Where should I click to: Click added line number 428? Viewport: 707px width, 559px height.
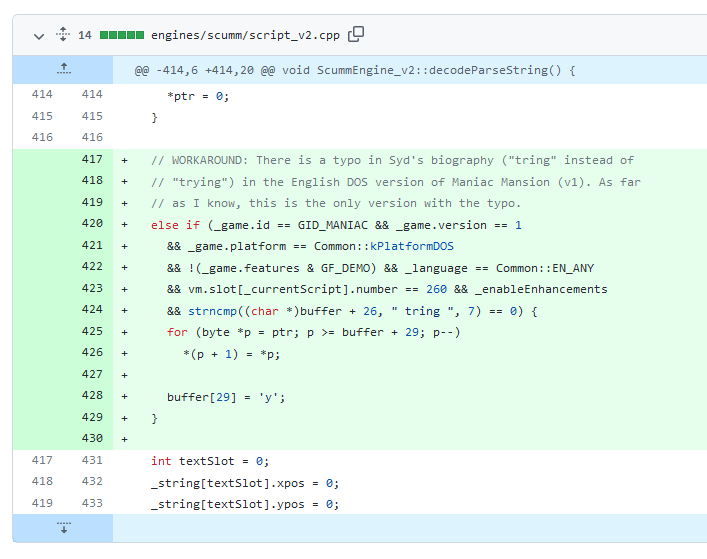point(92,397)
